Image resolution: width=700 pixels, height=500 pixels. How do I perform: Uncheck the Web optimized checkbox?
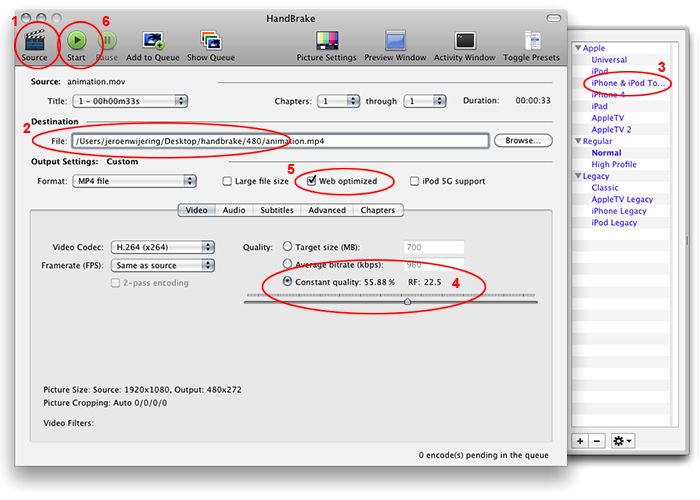pyautogui.click(x=312, y=181)
